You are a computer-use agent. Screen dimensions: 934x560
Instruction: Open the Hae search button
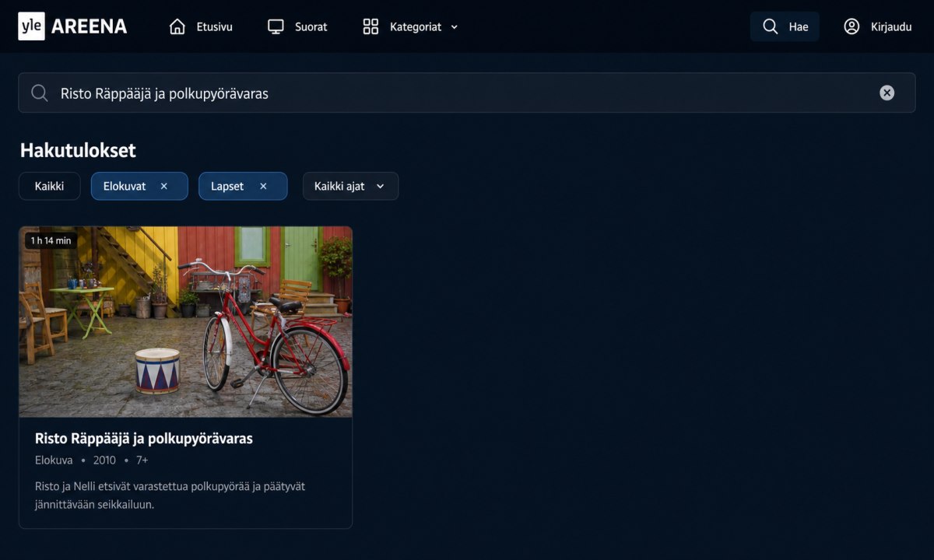coord(785,26)
